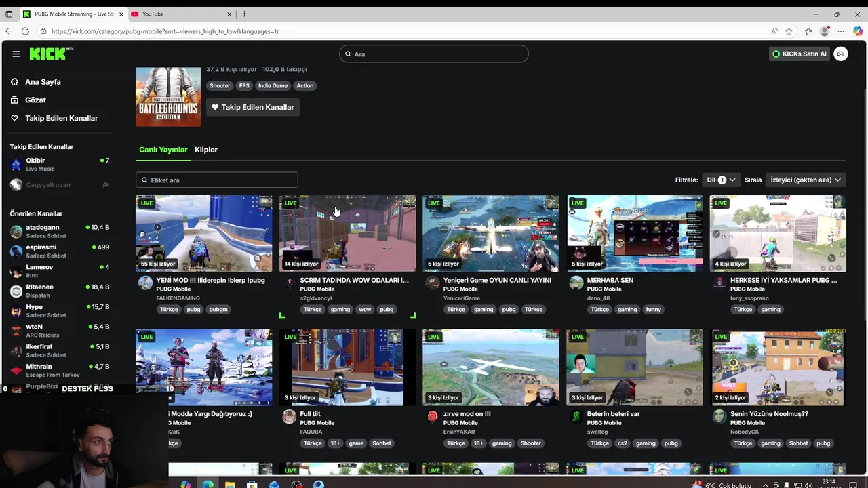Image resolution: width=868 pixels, height=488 pixels.
Task: Click FAQUBA channel avatar icon
Action: tap(289, 416)
